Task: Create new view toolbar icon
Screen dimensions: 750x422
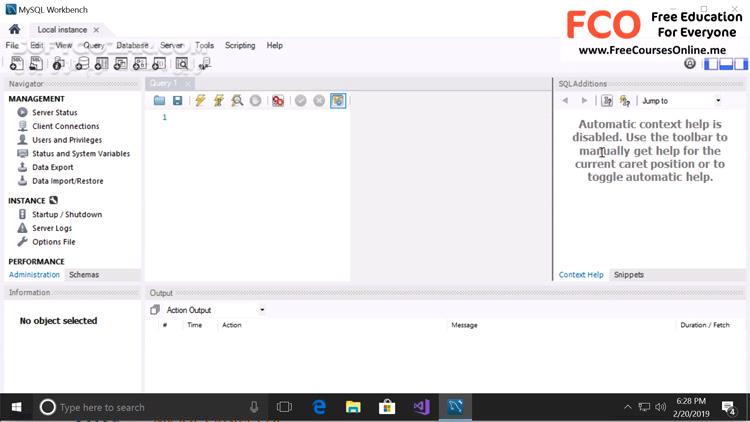Action: (120, 63)
